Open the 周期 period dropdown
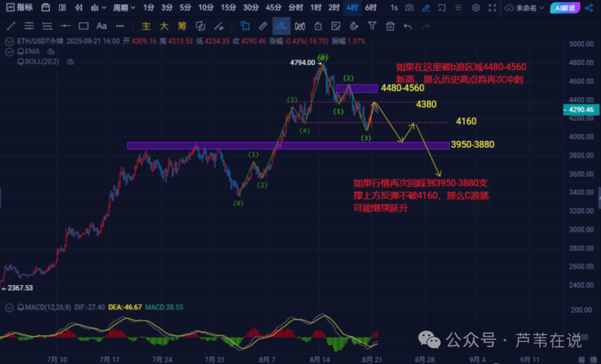This screenshot has height=364, width=601. (123, 8)
